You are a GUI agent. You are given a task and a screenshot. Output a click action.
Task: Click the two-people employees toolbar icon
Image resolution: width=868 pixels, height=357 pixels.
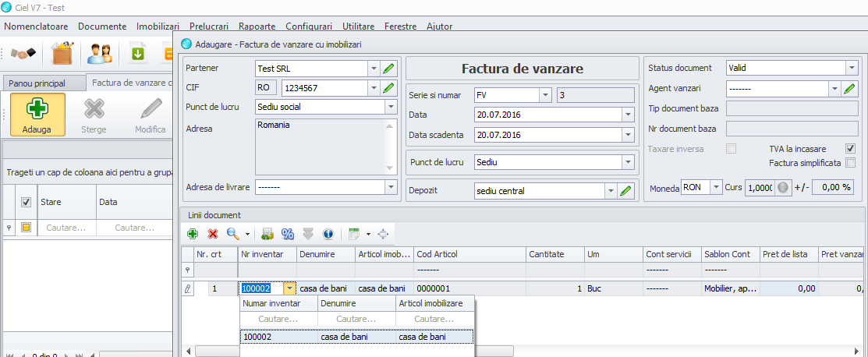point(100,53)
